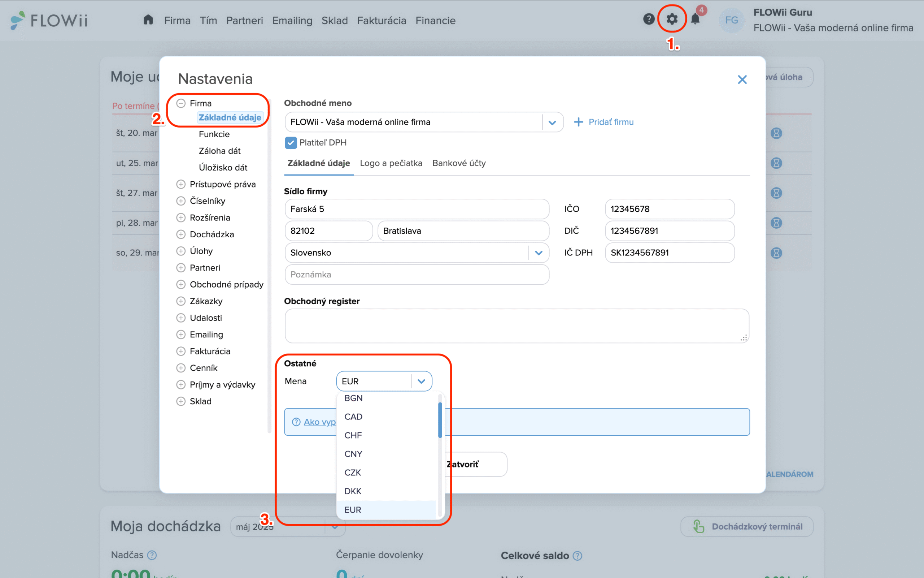Open the Fakturácia top menu

pyautogui.click(x=382, y=21)
